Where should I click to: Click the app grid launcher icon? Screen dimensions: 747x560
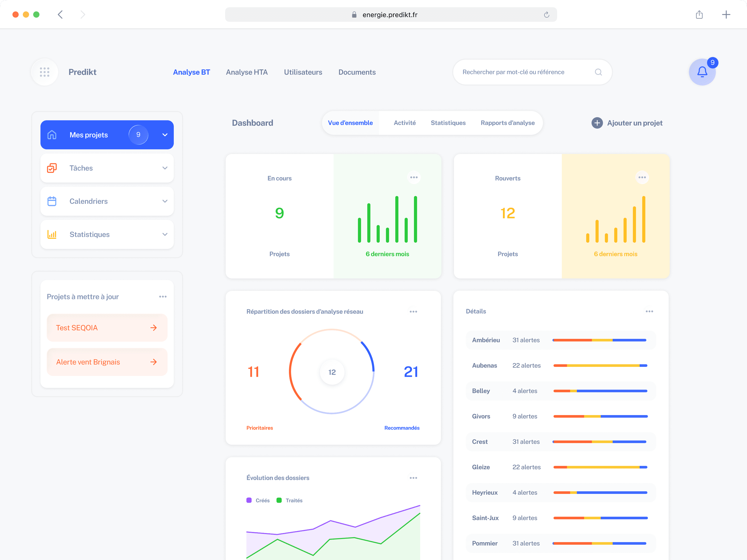[45, 72]
